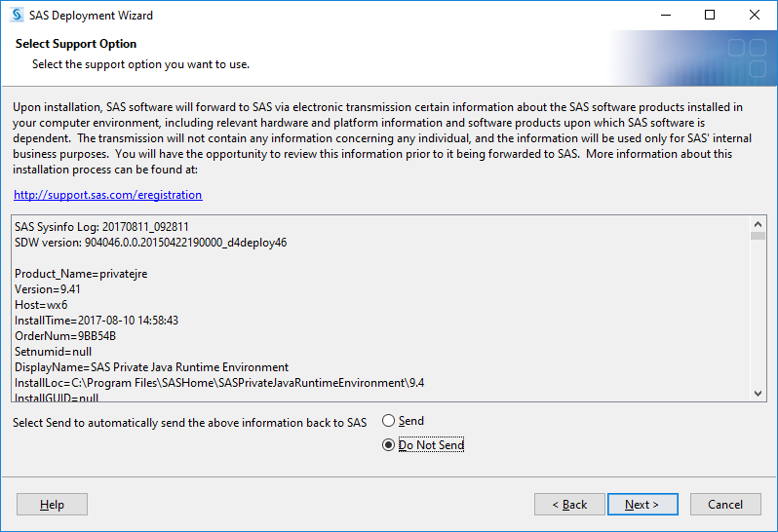Image resolution: width=778 pixels, height=532 pixels.
Task: Go back with the Back button
Action: 569,505
